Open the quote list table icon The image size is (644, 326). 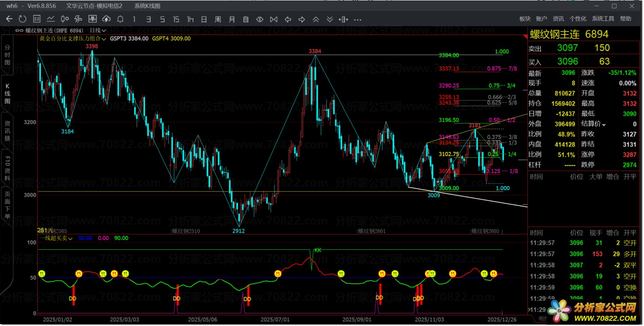pyautogui.click(x=37, y=19)
